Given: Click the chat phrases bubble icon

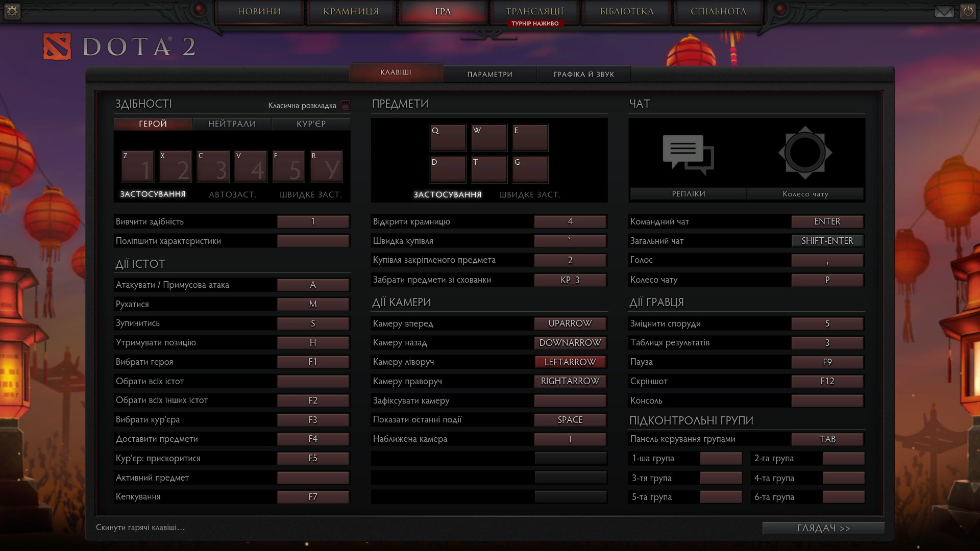Looking at the screenshot, I should pos(688,155).
